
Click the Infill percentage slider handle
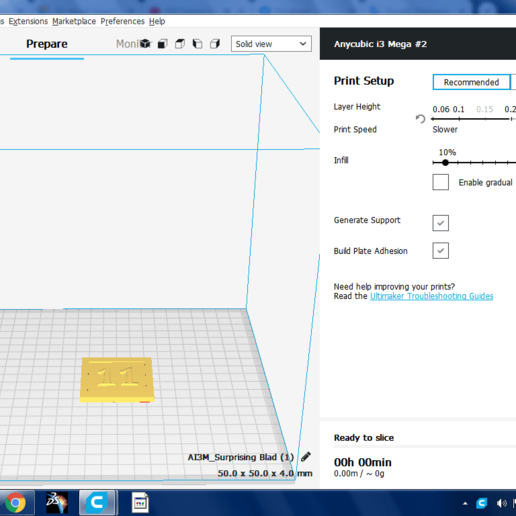pyautogui.click(x=445, y=163)
